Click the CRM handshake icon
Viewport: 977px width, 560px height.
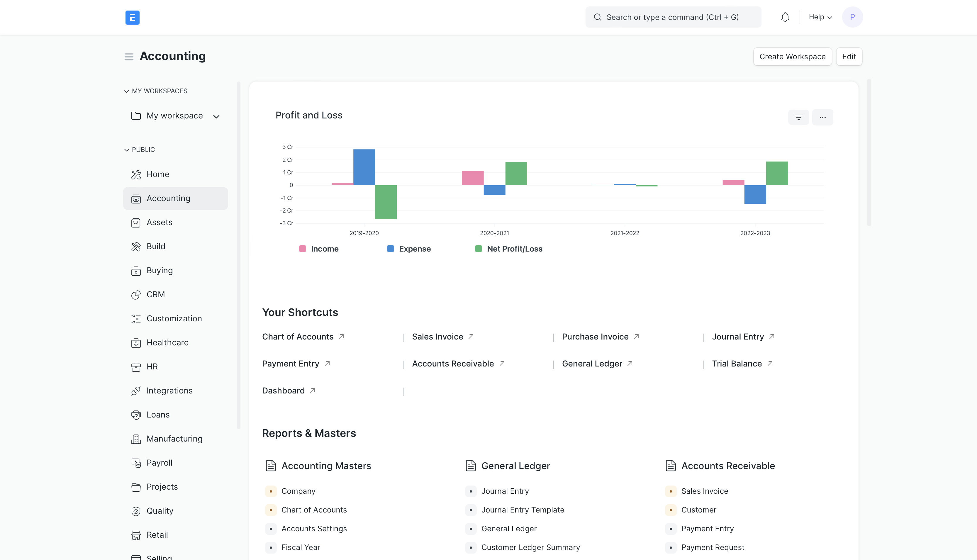[x=136, y=295]
